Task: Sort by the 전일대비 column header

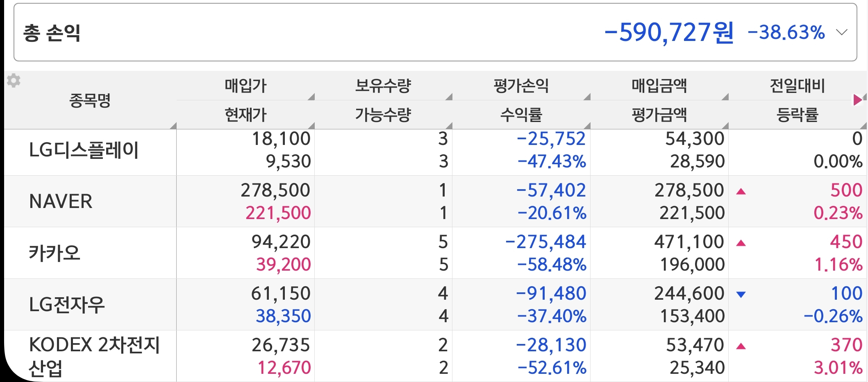Action: pos(797,86)
